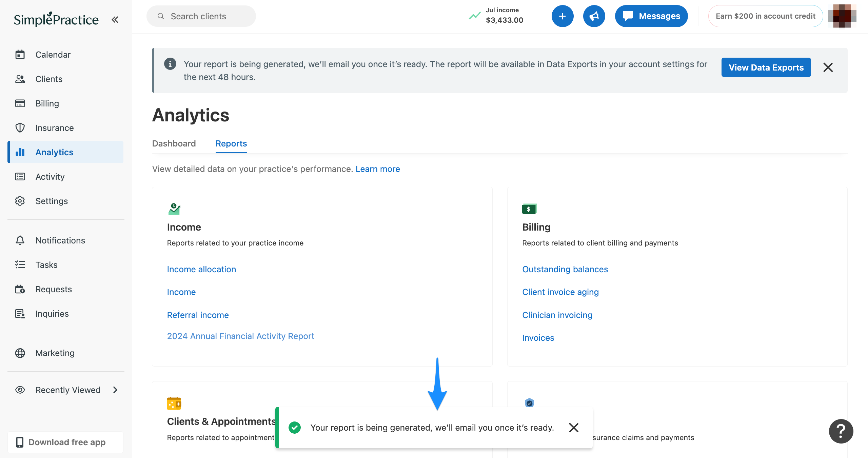This screenshot has width=868, height=472.
Task: Switch to the Dashboard tab
Action: (174, 143)
